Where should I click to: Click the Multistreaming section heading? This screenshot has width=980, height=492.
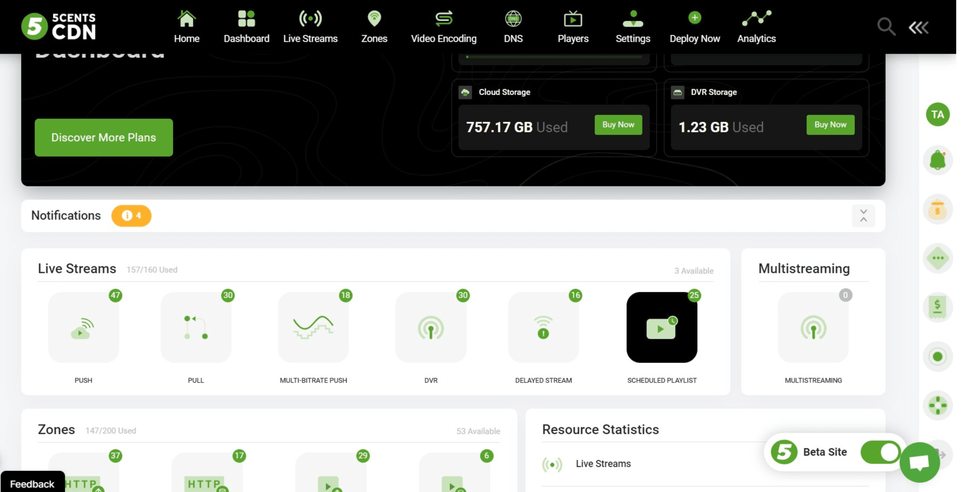click(804, 269)
